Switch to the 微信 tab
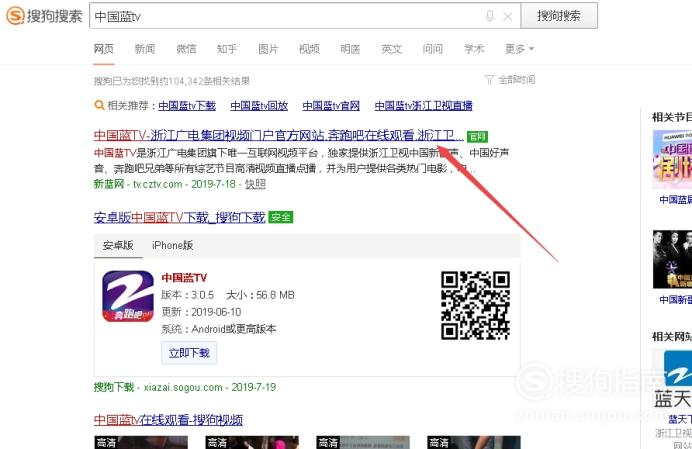The height and width of the screenshot is (449, 692). tap(186, 49)
